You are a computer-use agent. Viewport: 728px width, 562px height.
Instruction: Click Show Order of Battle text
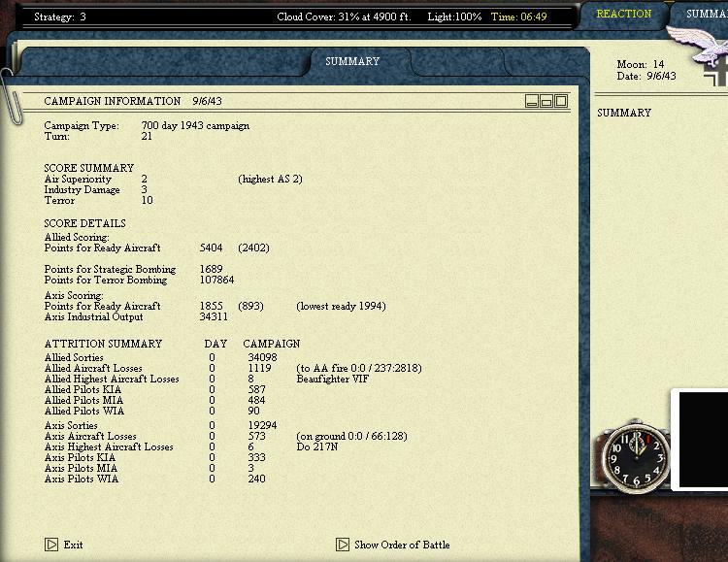pyautogui.click(x=402, y=545)
